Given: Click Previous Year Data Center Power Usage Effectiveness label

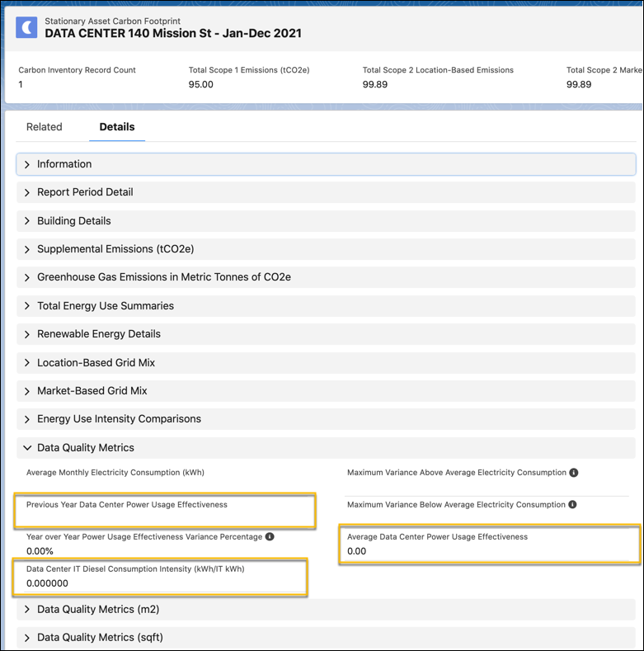Looking at the screenshot, I should pyautogui.click(x=127, y=504).
